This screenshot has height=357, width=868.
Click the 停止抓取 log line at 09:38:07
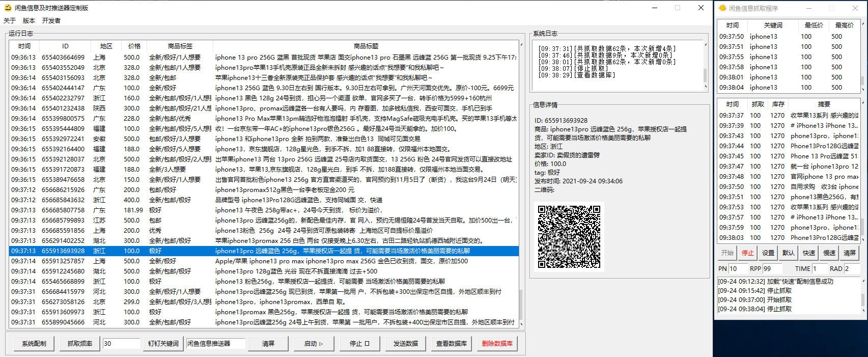[573, 68]
